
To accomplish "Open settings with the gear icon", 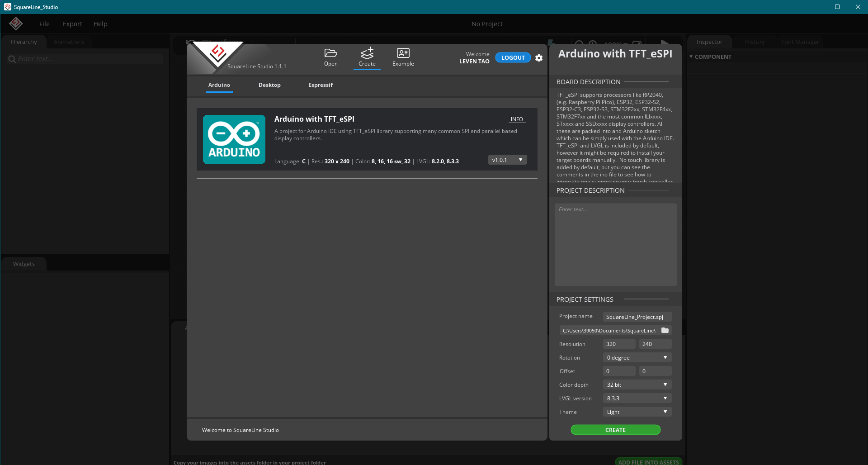I will pos(539,58).
